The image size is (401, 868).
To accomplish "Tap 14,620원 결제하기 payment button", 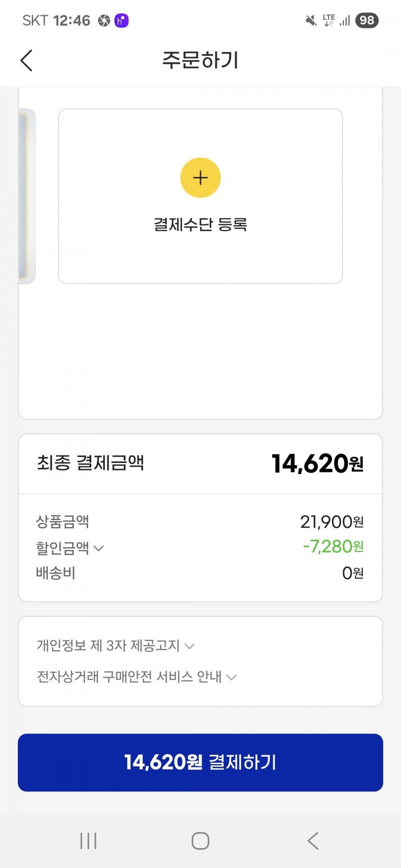I will 200,763.
